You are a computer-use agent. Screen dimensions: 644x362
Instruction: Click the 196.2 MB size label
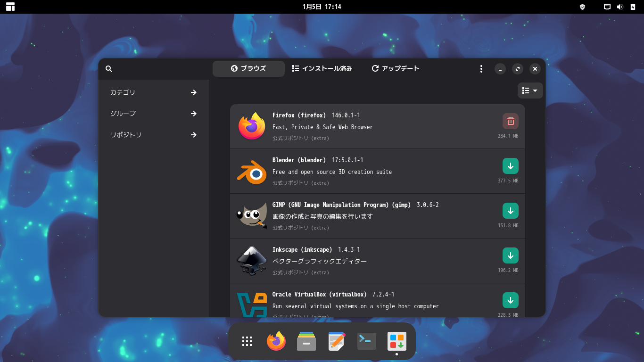508,270
